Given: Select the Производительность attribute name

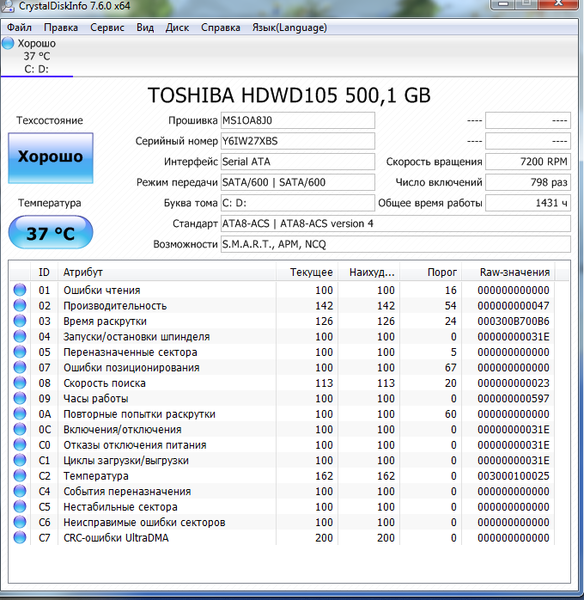Looking at the screenshot, I should (115, 306).
